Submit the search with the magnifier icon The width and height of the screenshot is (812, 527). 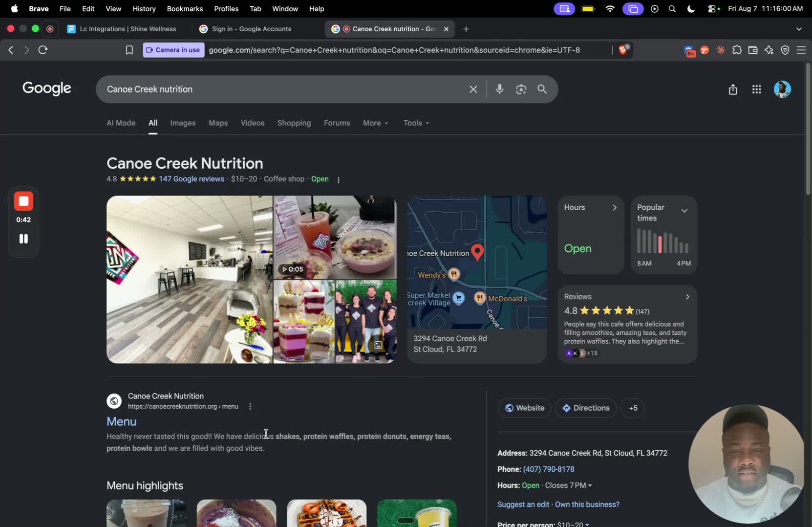(x=542, y=89)
